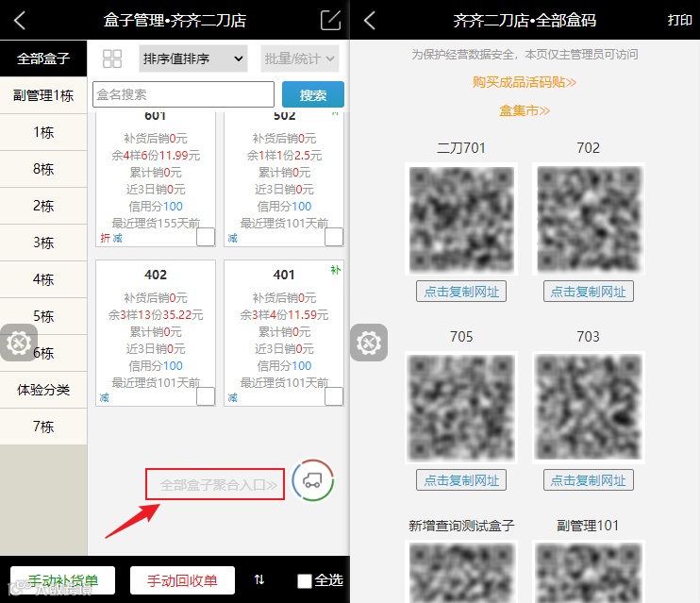Tap the up-down sort arrows icon
Image resolution: width=700 pixels, height=603 pixels.
click(258, 579)
